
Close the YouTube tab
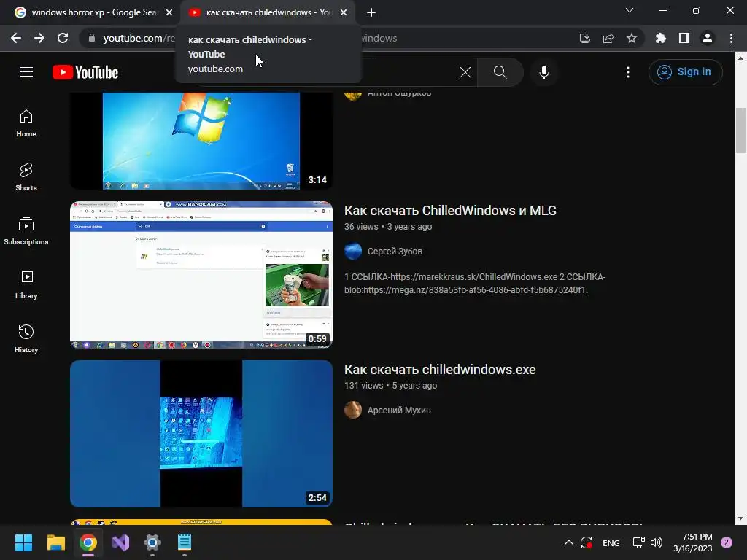pyautogui.click(x=344, y=12)
